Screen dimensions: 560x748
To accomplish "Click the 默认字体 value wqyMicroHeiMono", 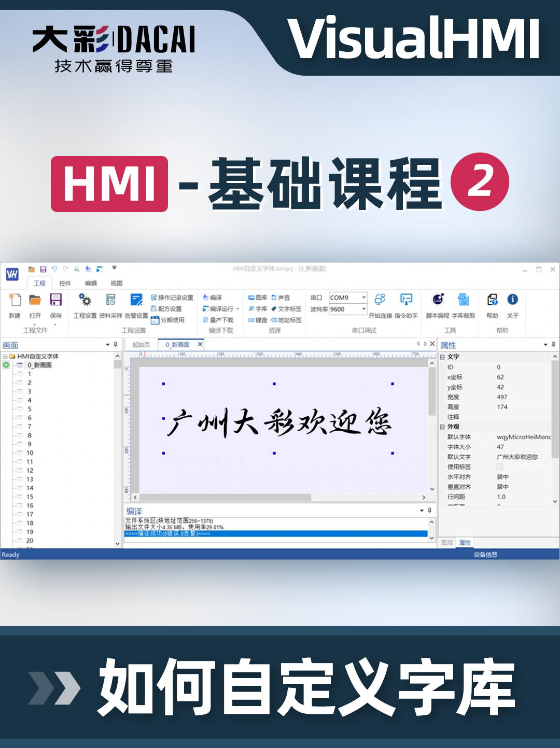I will (x=523, y=437).
